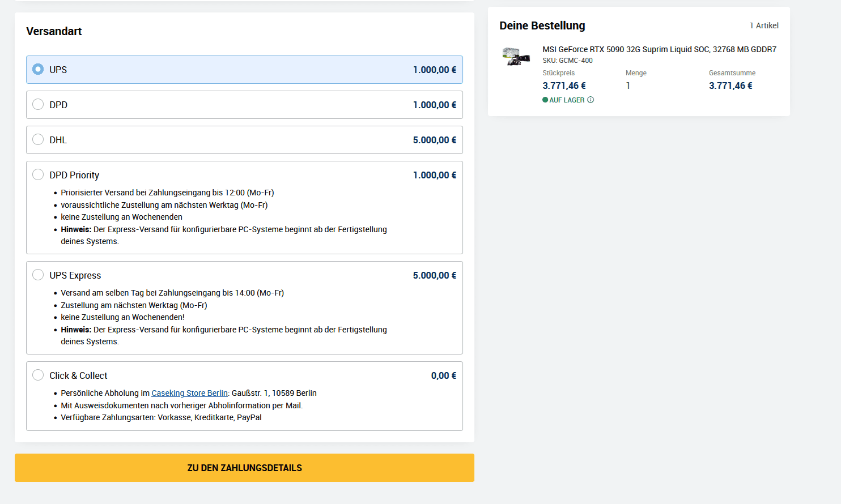Open the Caseking Store Berlin link
Screen dimensions: 841x504
(x=189, y=393)
